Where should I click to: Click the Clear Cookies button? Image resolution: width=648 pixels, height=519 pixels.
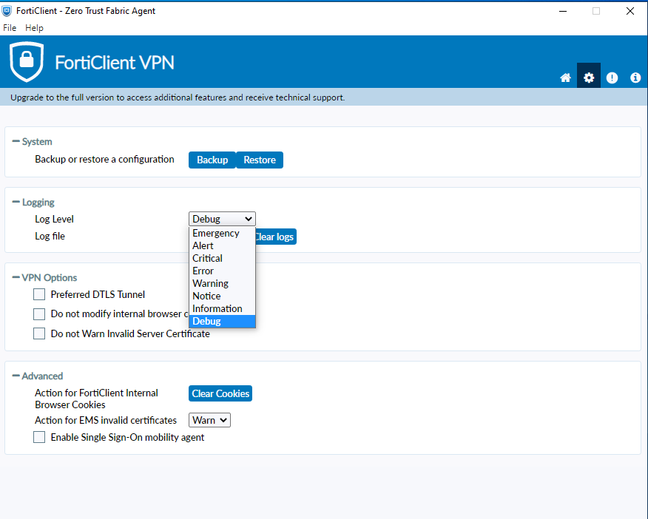coord(220,393)
